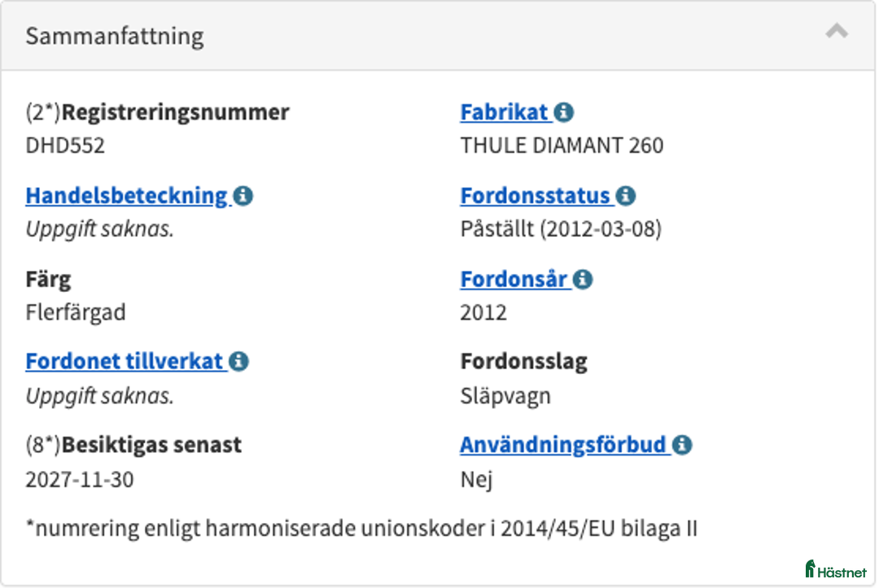
Task: Click the info icon beside Fabrikat
Action: click(564, 112)
